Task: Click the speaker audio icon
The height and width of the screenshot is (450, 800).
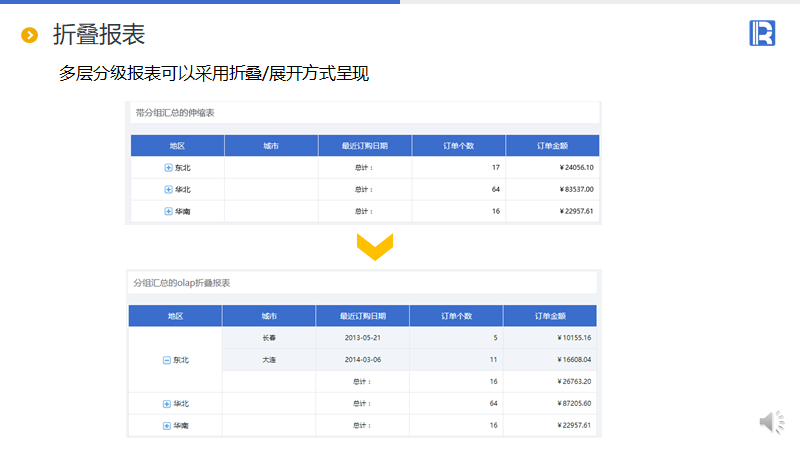Action: click(x=771, y=423)
